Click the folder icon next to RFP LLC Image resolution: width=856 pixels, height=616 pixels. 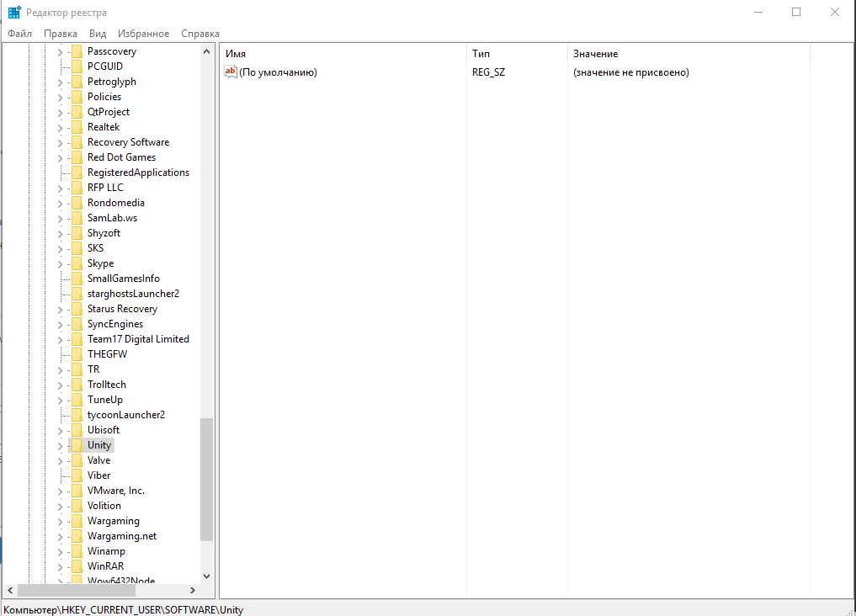(x=77, y=188)
